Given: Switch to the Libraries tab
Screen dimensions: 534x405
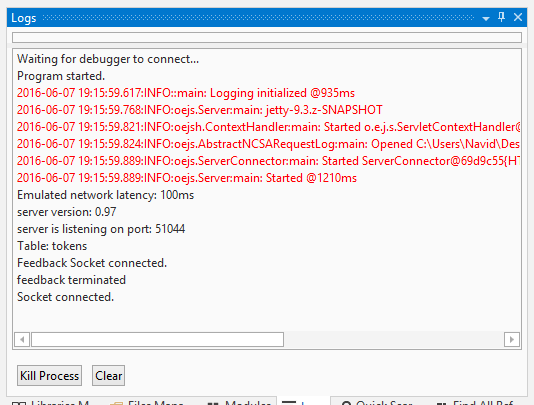Looking at the screenshot, I should pyautogui.click(x=51, y=402).
